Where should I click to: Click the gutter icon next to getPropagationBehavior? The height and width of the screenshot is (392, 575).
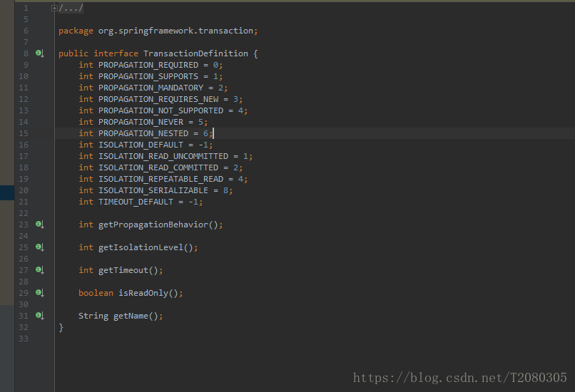[x=40, y=225]
